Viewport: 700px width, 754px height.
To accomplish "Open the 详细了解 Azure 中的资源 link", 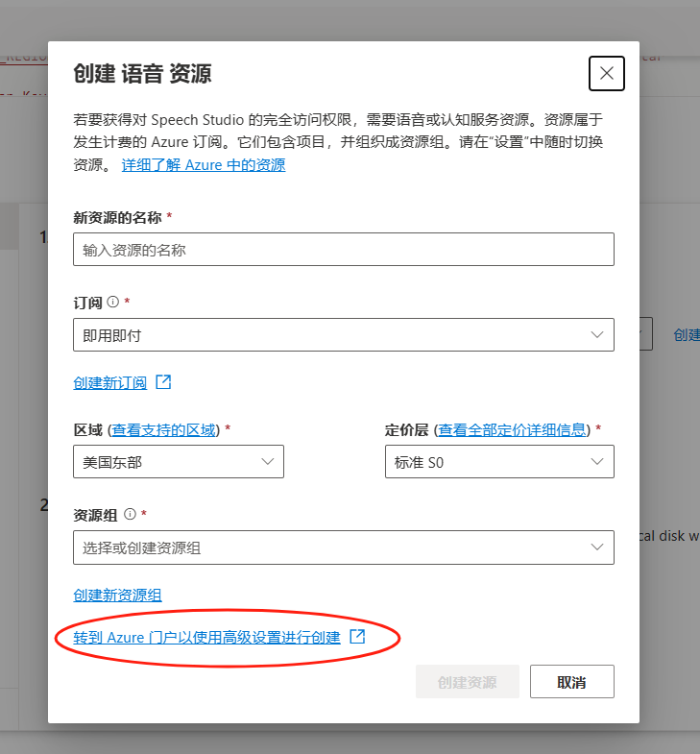I will tap(204, 165).
